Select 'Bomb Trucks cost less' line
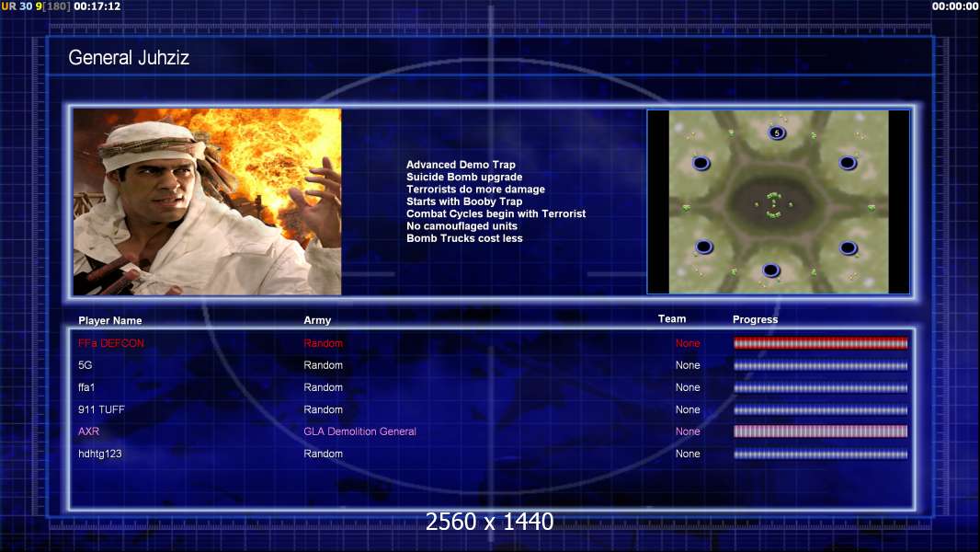 (x=464, y=238)
